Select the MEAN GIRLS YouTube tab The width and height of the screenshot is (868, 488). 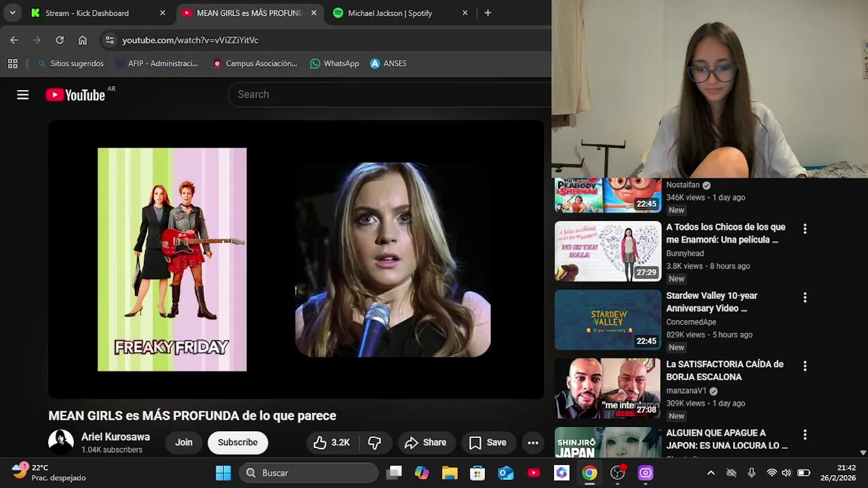click(249, 13)
